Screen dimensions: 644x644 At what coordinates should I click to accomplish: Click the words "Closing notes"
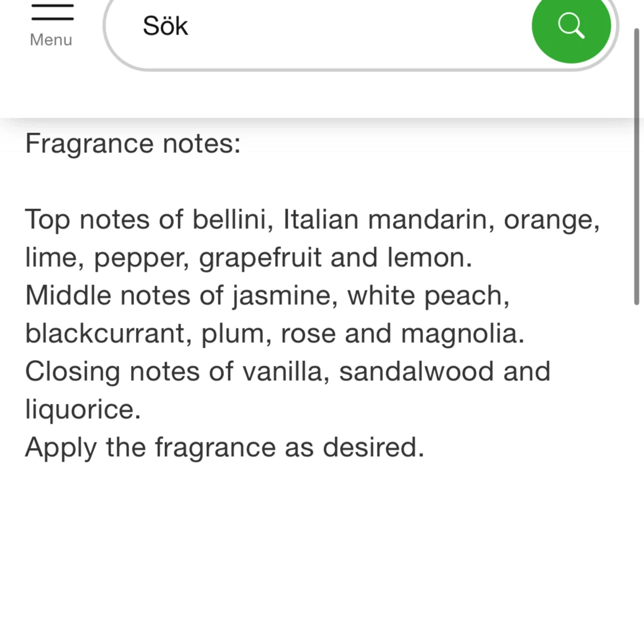[113, 371]
